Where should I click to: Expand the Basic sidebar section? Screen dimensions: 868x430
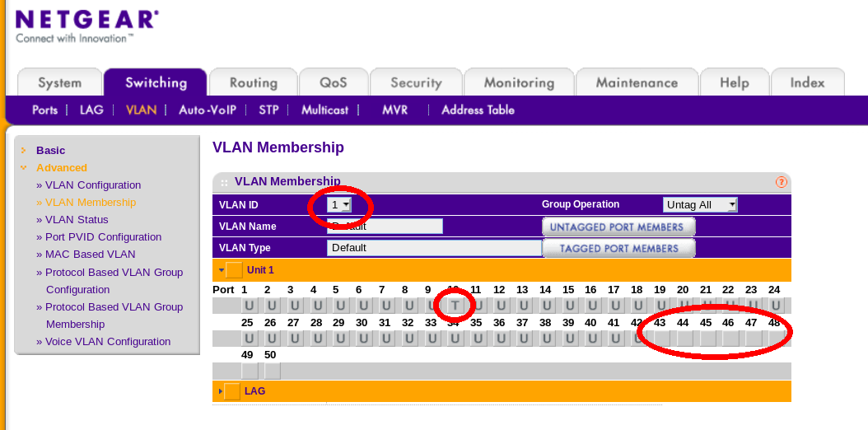click(x=23, y=150)
